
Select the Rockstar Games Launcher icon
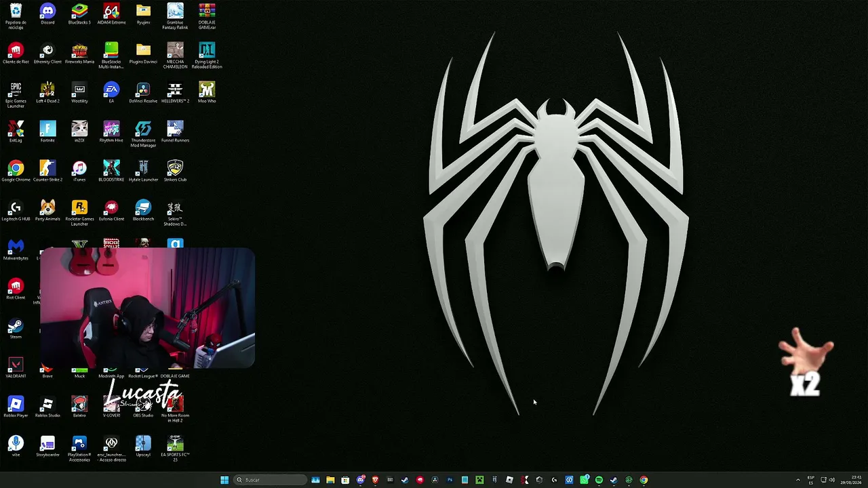point(79,213)
